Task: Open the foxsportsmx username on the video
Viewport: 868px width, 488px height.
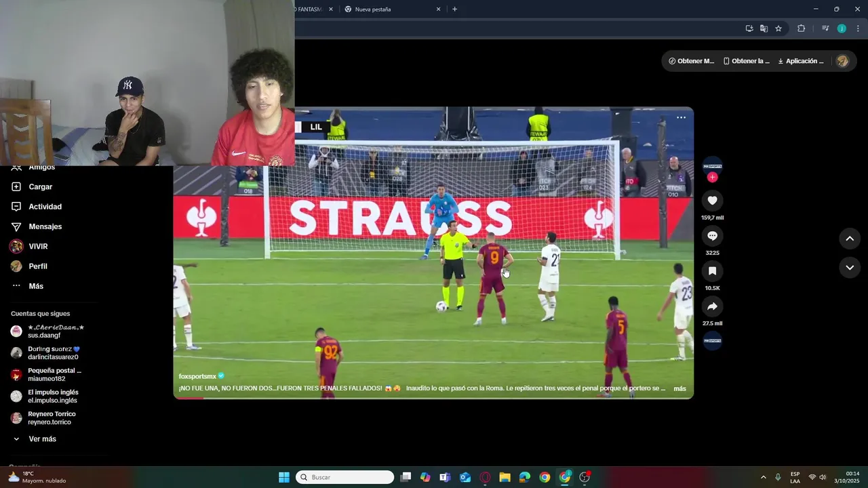Action: pos(197,376)
